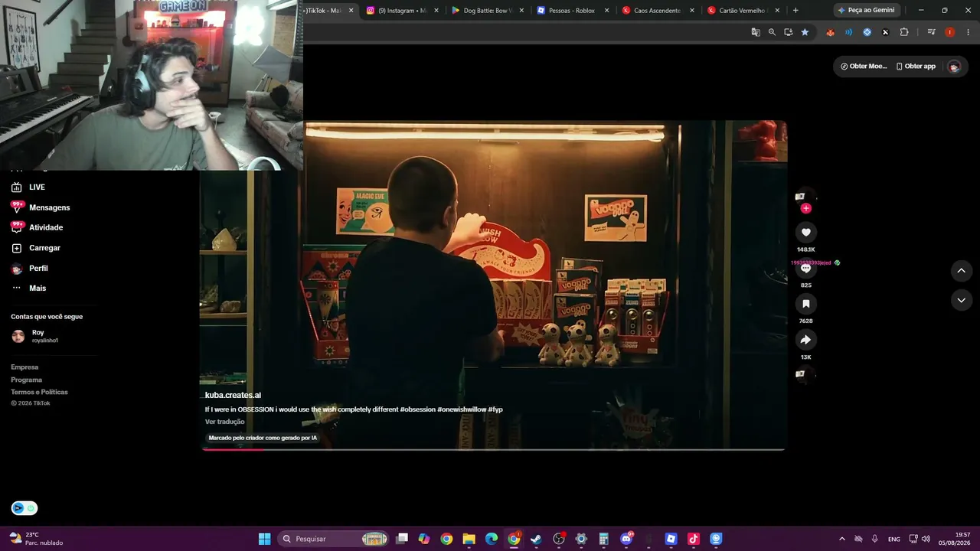The image size is (980, 551).
Task: Open the zoom magnifier icon in the address bar
Action: click(772, 32)
